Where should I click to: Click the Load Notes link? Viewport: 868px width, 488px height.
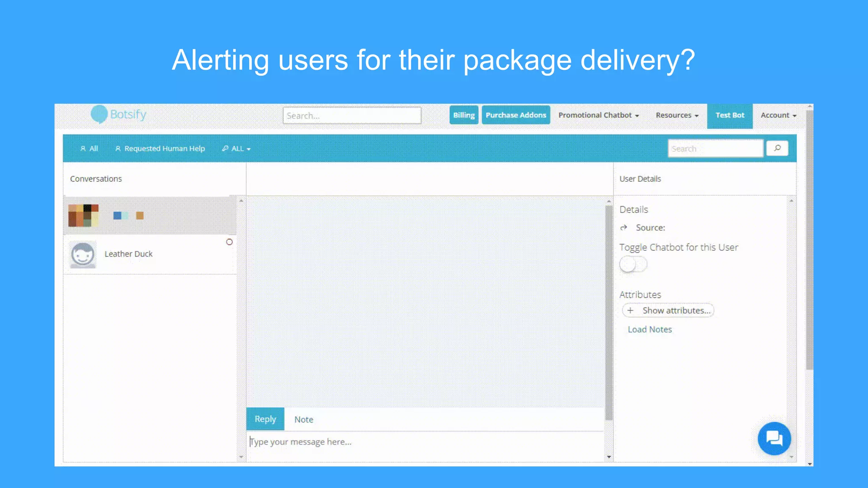pos(650,329)
